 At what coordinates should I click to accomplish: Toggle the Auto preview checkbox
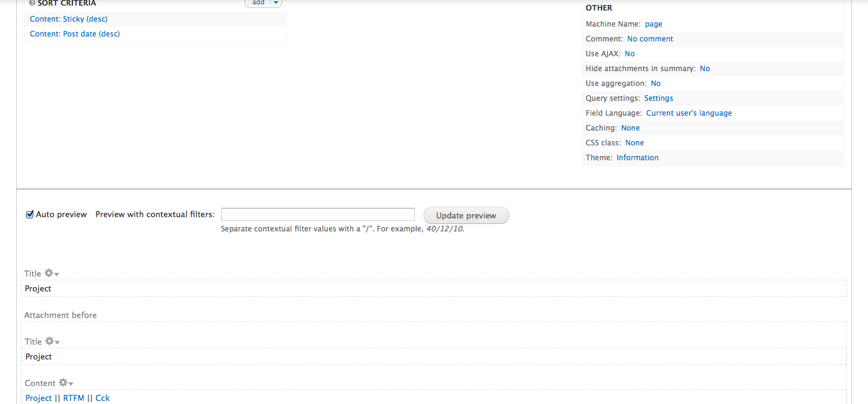click(x=30, y=215)
